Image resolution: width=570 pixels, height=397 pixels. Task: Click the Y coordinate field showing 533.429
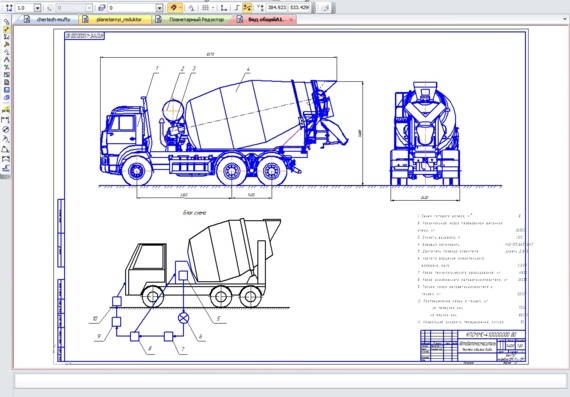tap(299, 8)
